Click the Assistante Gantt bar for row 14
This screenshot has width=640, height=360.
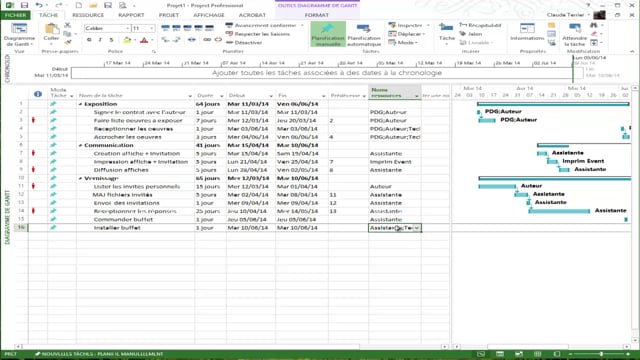pyautogui.click(x=559, y=211)
